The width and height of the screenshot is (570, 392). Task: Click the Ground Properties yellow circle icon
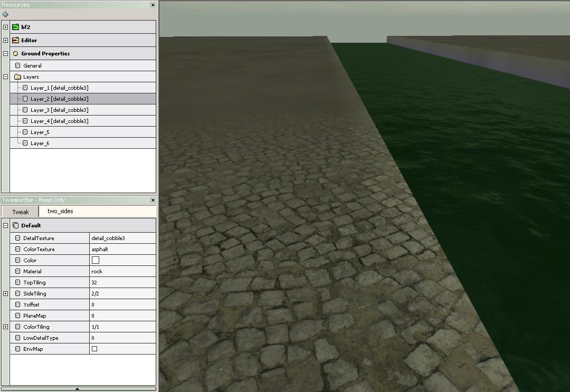tap(15, 53)
